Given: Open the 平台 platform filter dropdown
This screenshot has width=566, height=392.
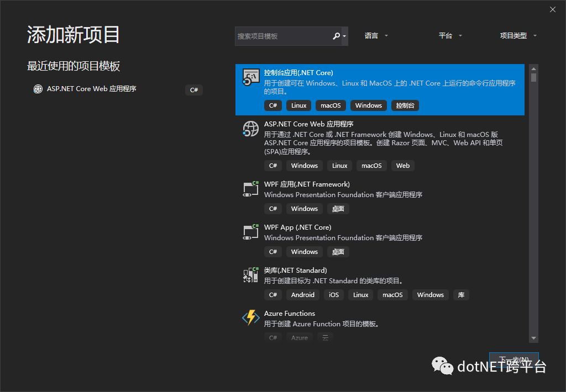Looking at the screenshot, I should coord(450,36).
